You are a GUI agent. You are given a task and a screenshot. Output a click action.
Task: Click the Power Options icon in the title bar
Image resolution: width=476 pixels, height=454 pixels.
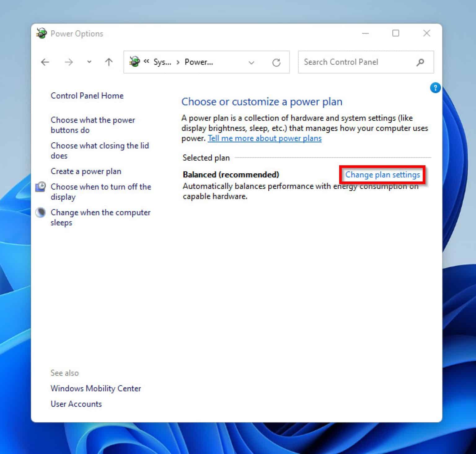point(41,33)
